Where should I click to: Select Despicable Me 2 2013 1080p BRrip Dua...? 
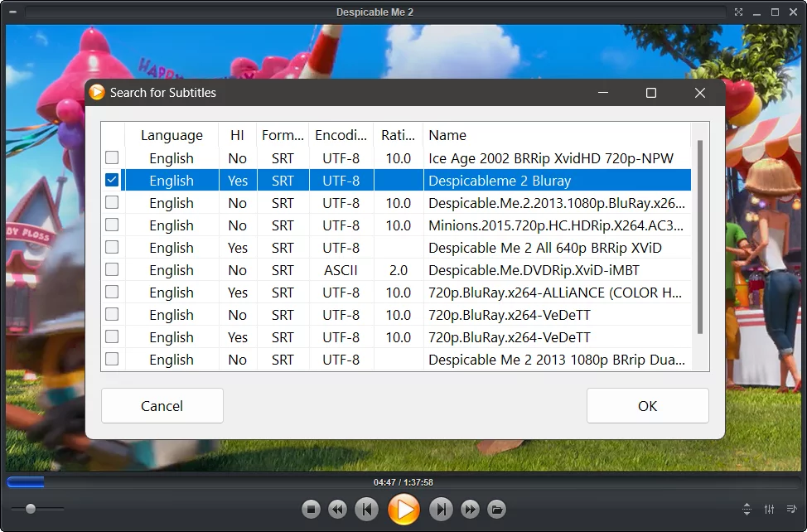click(556, 360)
